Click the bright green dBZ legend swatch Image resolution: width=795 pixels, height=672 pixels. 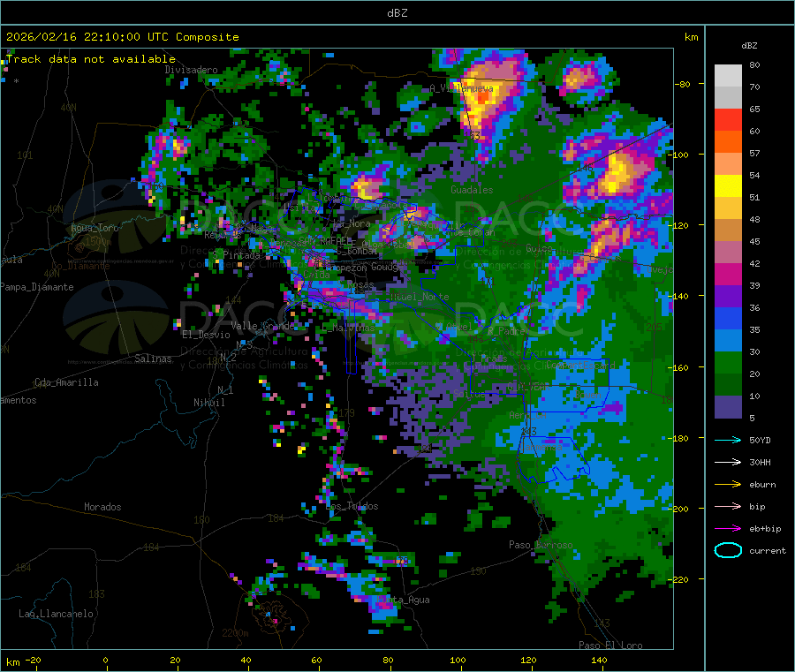[728, 362]
